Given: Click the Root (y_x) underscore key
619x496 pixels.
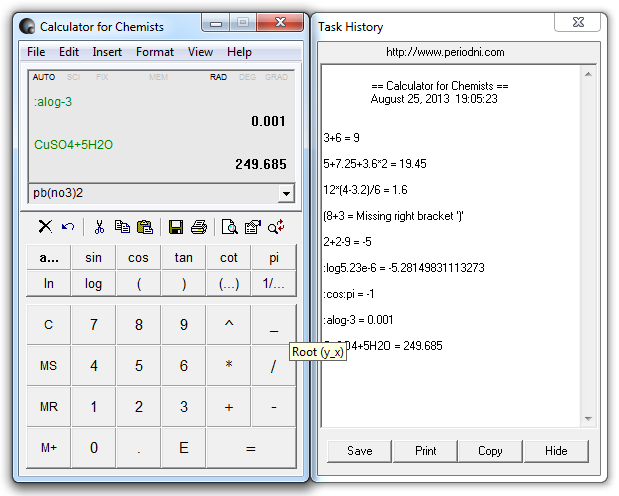Looking at the screenshot, I should pyautogui.click(x=274, y=324).
